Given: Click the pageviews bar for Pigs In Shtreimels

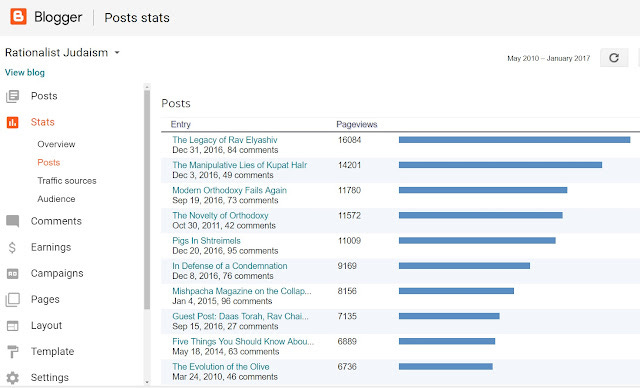Looking at the screenshot, I should (477, 241).
